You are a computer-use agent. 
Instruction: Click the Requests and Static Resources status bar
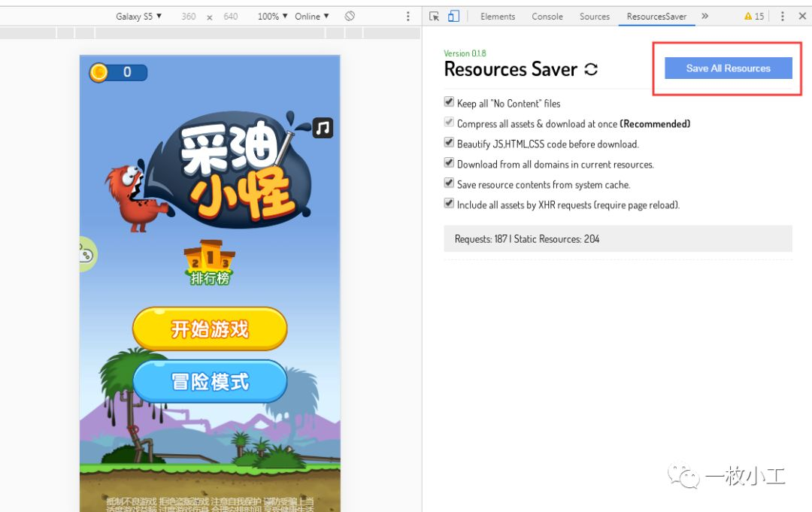tap(618, 238)
